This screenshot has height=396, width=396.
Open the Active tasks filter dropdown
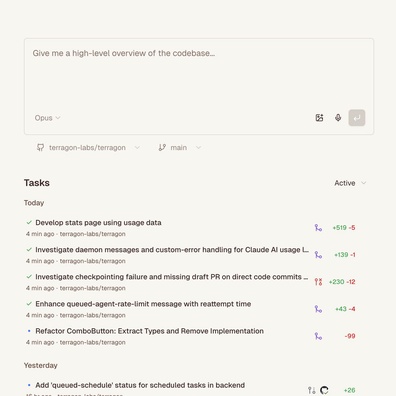350,183
